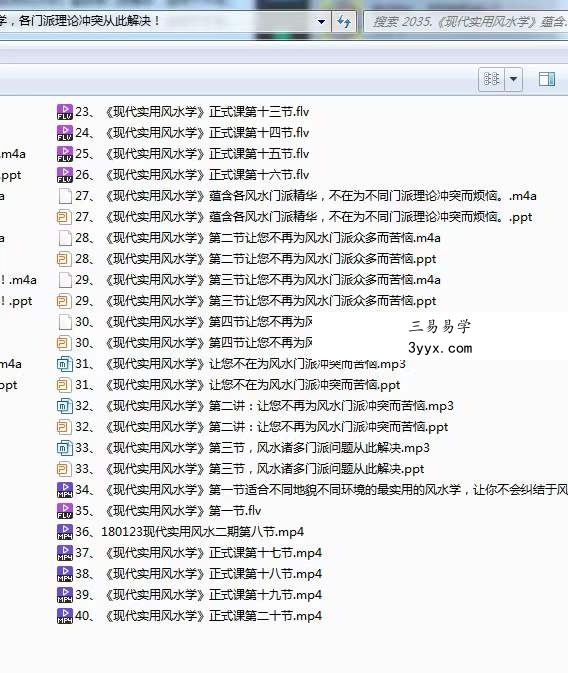Screen dimensions: 568x673
Task: Click MP4 icon of file 36 180123现代实用风水
Action: 65,532
